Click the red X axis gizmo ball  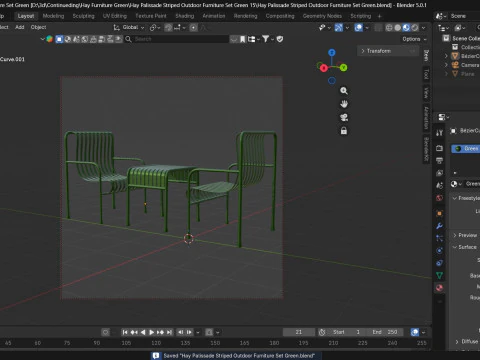click(323, 68)
